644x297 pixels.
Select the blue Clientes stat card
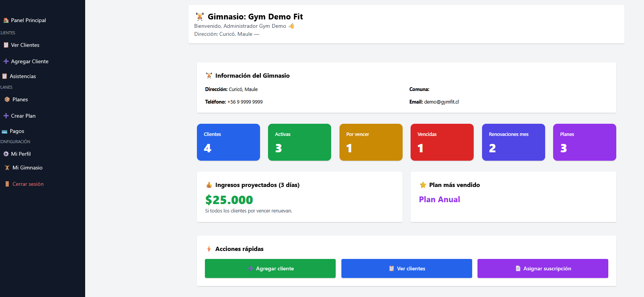tap(228, 142)
